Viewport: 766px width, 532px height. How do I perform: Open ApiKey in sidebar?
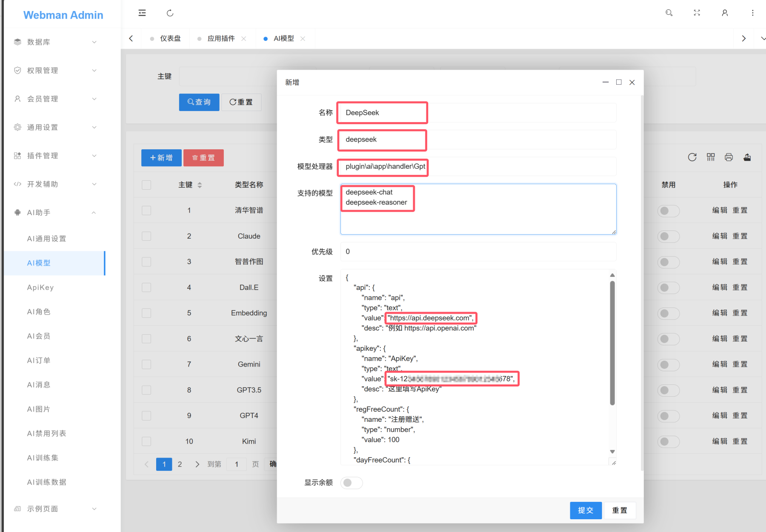pyautogui.click(x=40, y=287)
